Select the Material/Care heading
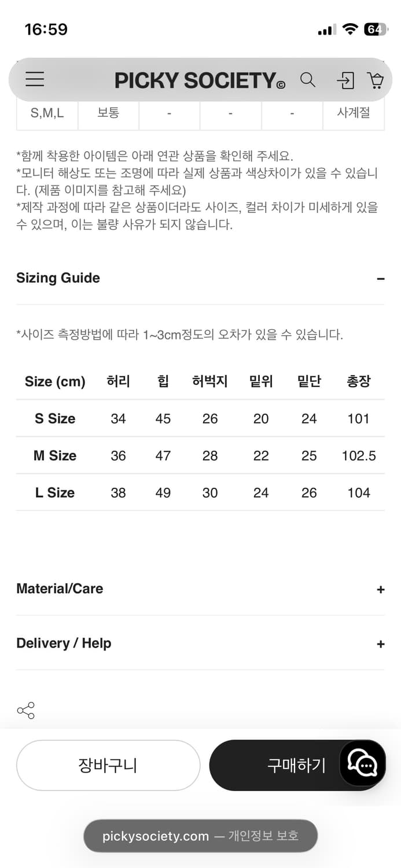Viewport: 401px width, 868px height. tap(59, 589)
